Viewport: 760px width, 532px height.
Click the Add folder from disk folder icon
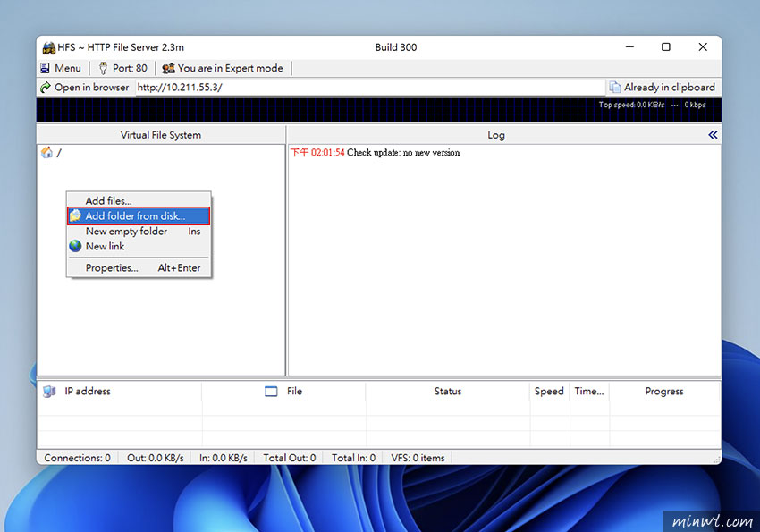coord(75,216)
